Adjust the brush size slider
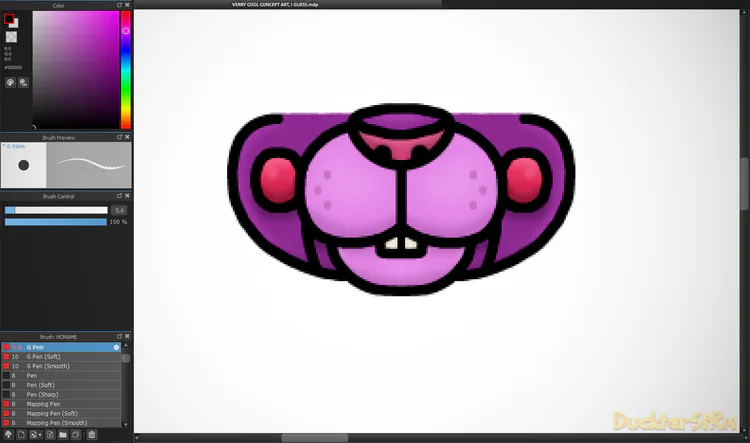 tap(56, 210)
